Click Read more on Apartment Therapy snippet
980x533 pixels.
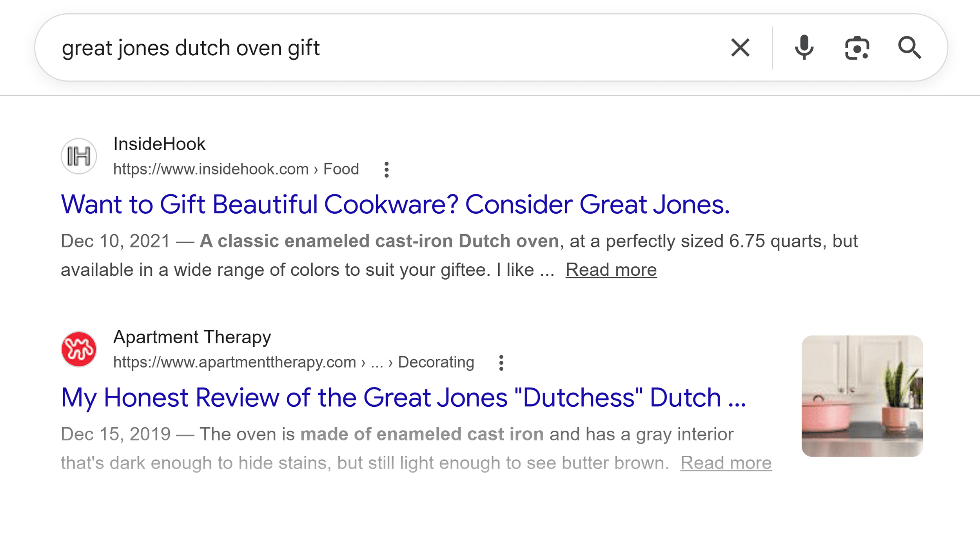(x=726, y=463)
